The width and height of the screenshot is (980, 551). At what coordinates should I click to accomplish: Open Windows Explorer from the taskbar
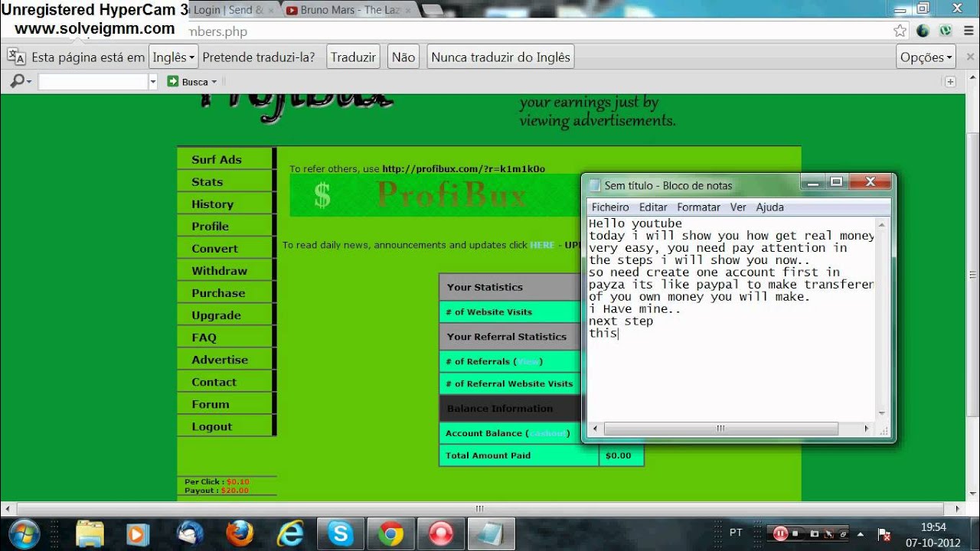pos(90,533)
